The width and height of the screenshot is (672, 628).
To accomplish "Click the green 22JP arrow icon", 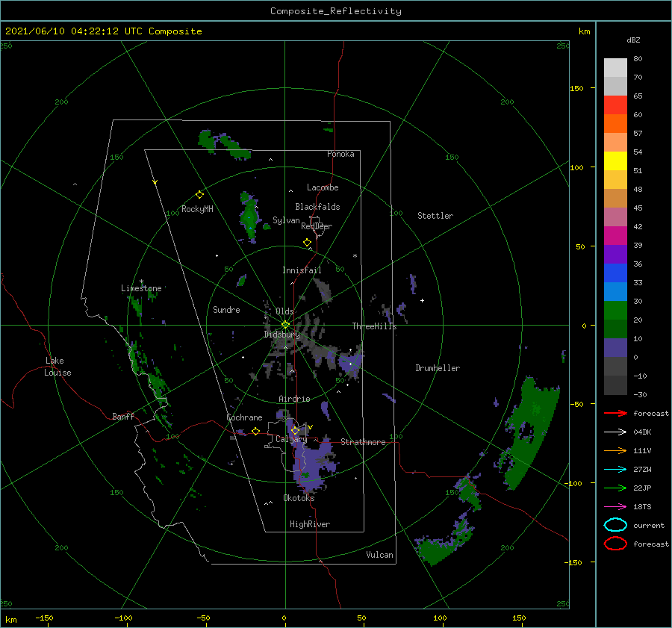I will [x=615, y=488].
